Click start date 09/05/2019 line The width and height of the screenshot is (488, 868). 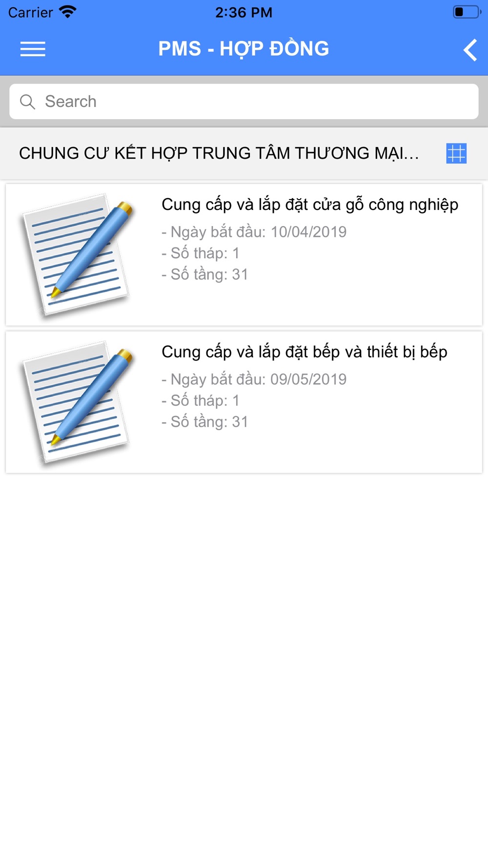(254, 379)
